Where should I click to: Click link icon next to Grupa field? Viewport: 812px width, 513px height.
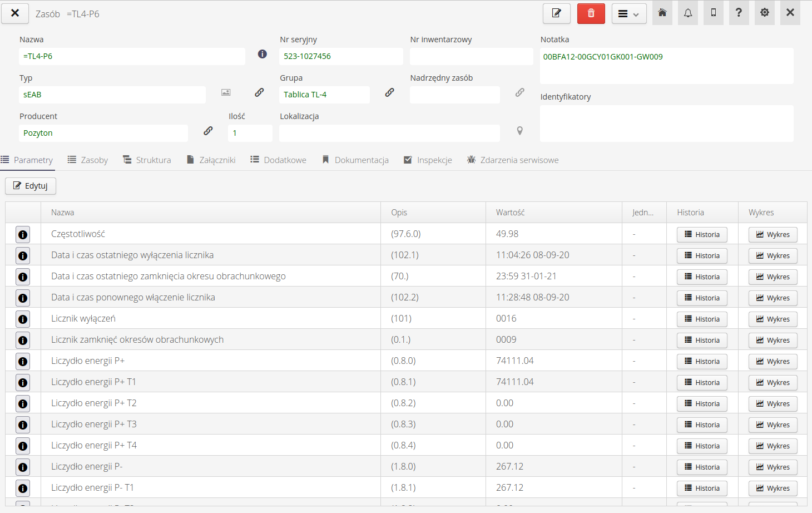[x=389, y=92]
